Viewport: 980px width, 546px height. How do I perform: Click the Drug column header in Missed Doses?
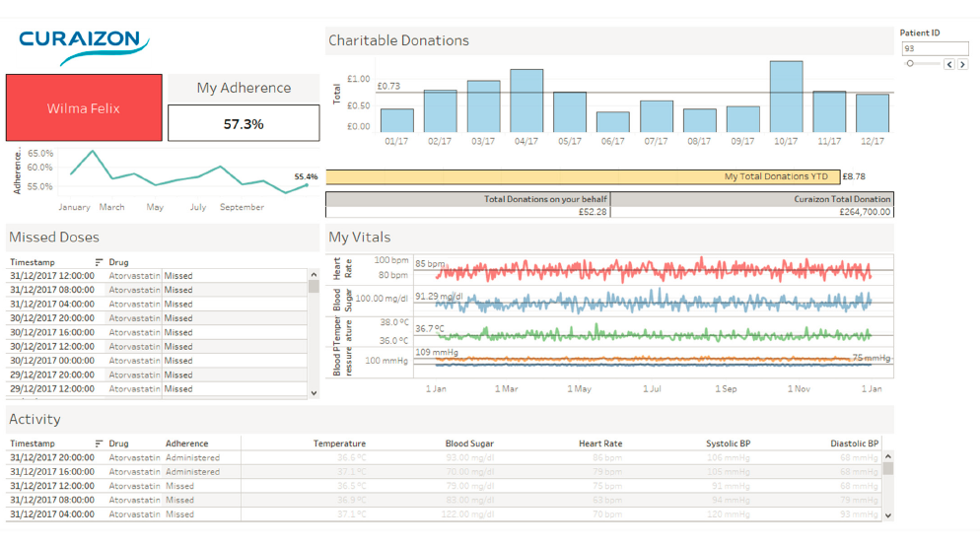point(118,262)
